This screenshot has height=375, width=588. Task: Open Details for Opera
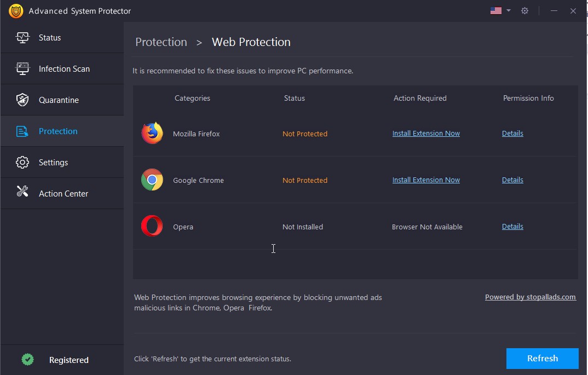coord(512,226)
